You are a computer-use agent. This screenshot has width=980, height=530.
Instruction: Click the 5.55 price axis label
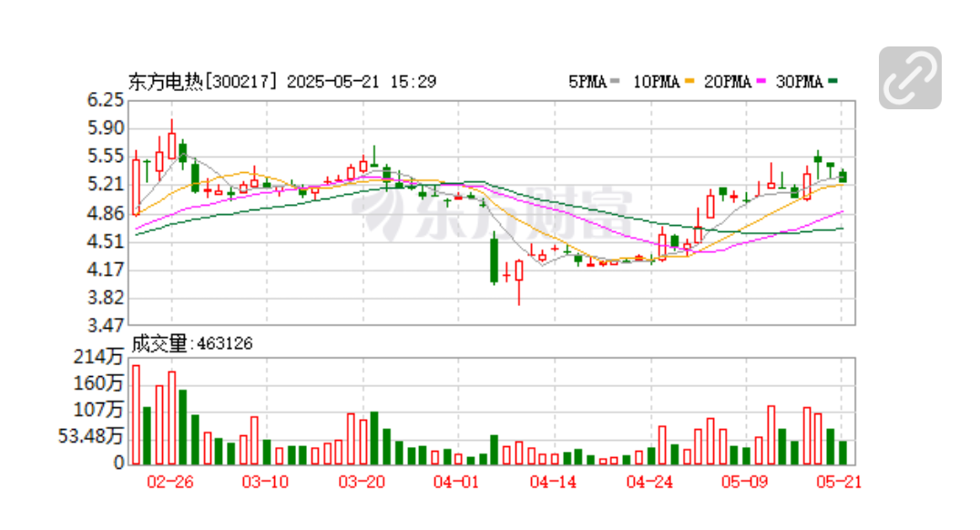(x=105, y=157)
